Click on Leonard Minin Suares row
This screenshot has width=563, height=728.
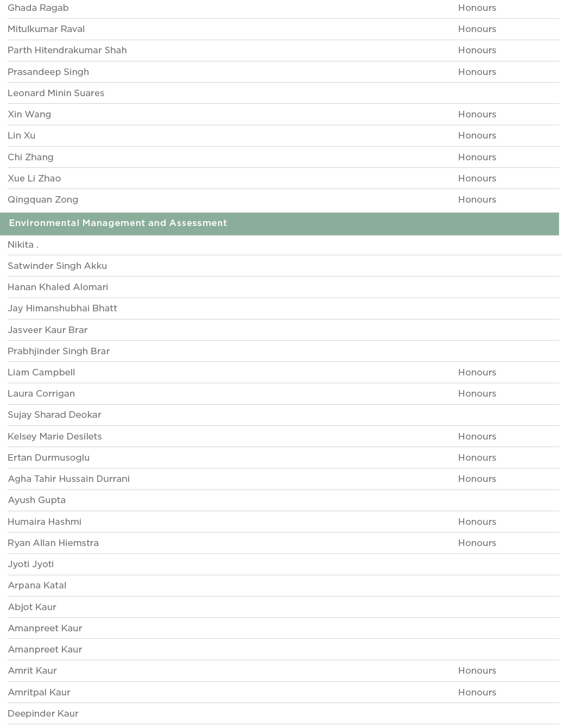(56, 93)
